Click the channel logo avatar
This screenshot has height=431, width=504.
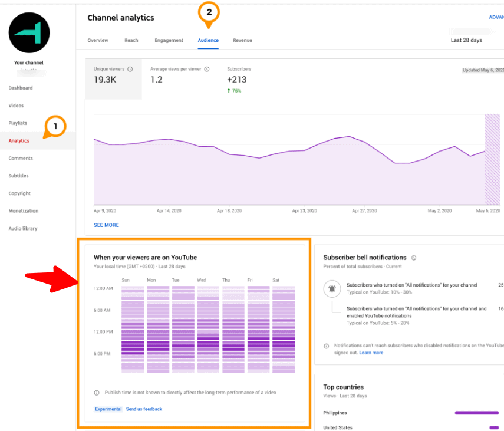pos(29,32)
